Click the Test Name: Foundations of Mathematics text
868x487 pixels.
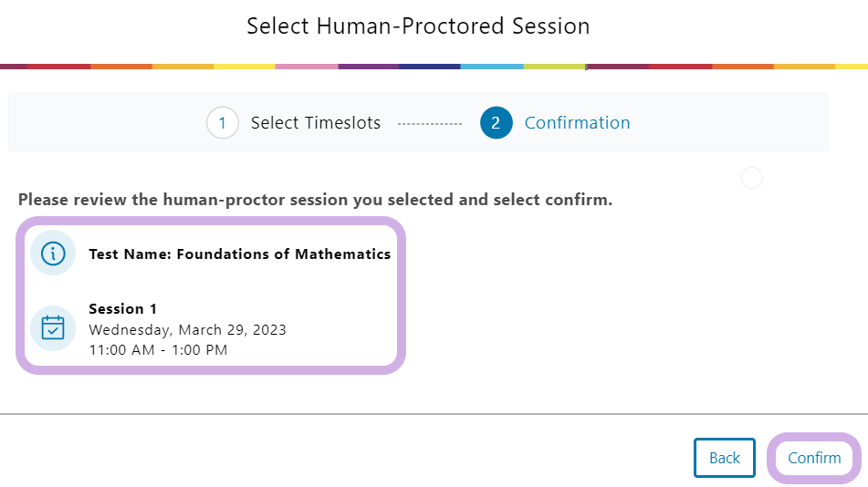(240, 254)
